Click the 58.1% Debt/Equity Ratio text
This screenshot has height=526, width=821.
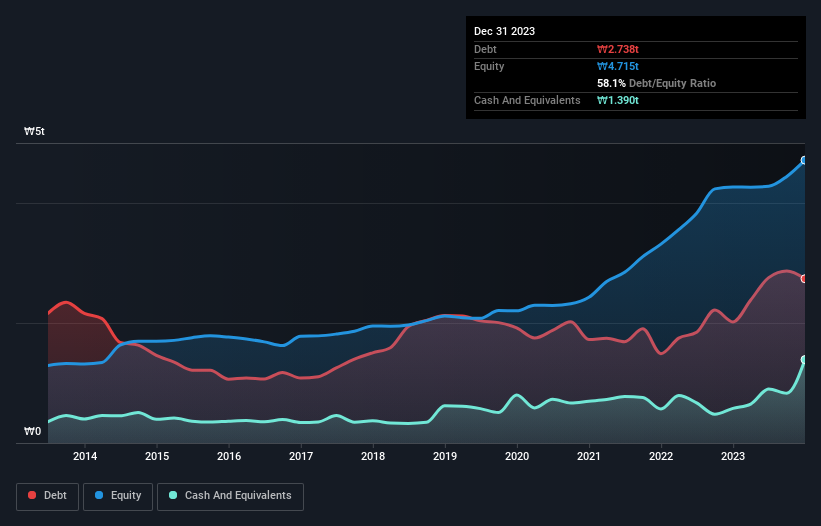[657, 83]
